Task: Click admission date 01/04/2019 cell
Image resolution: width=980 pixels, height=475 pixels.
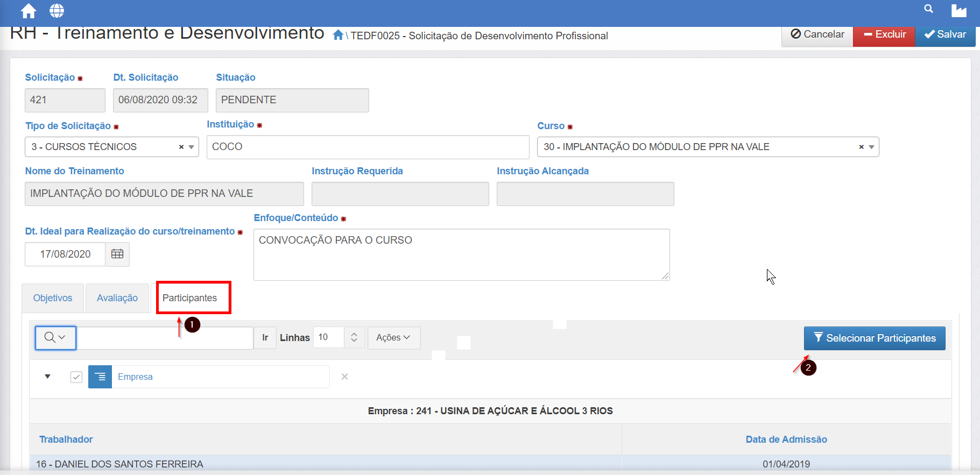Action: point(786,464)
